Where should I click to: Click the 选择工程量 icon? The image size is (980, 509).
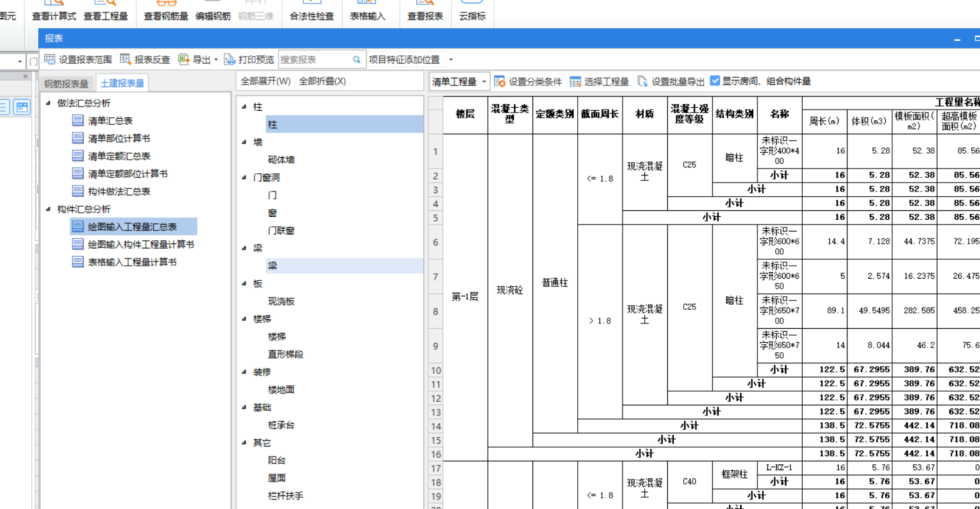[575, 81]
